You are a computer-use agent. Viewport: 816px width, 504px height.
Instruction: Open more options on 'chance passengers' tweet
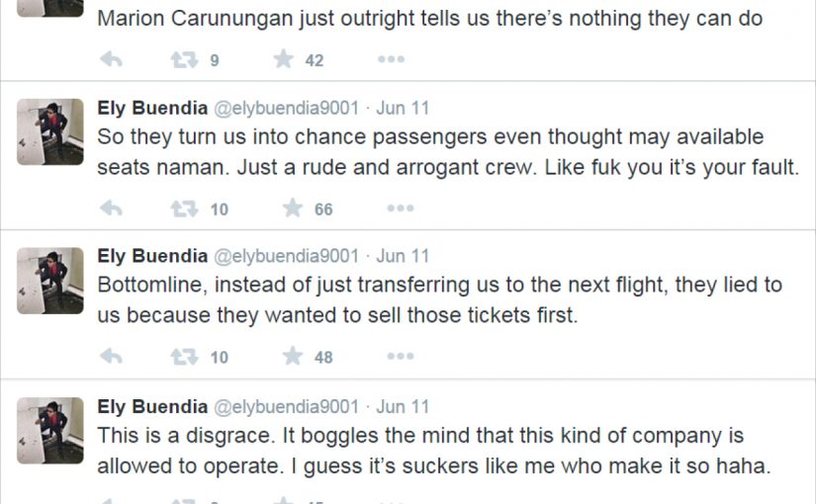(400, 209)
